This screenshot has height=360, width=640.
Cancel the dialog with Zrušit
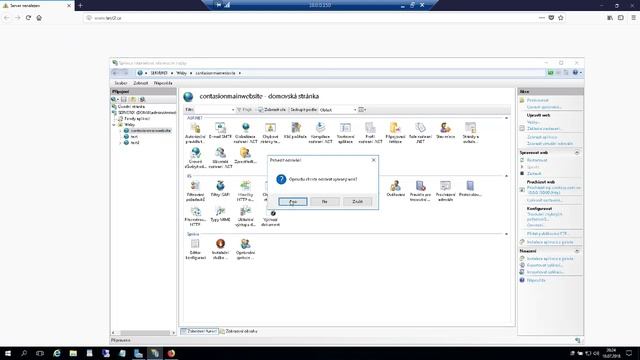[x=357, y=202]
